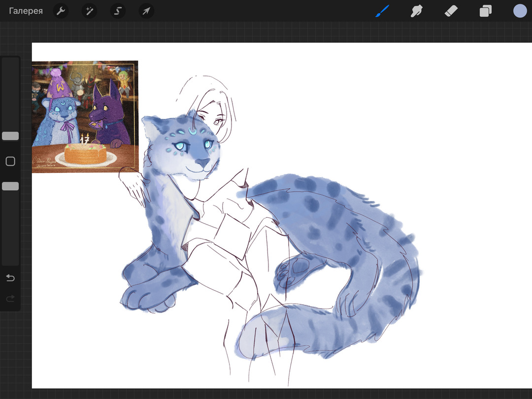Click the birthday reference image on the canvas
The height and width of the screenshot is (399, 532).
pos(85,117)
